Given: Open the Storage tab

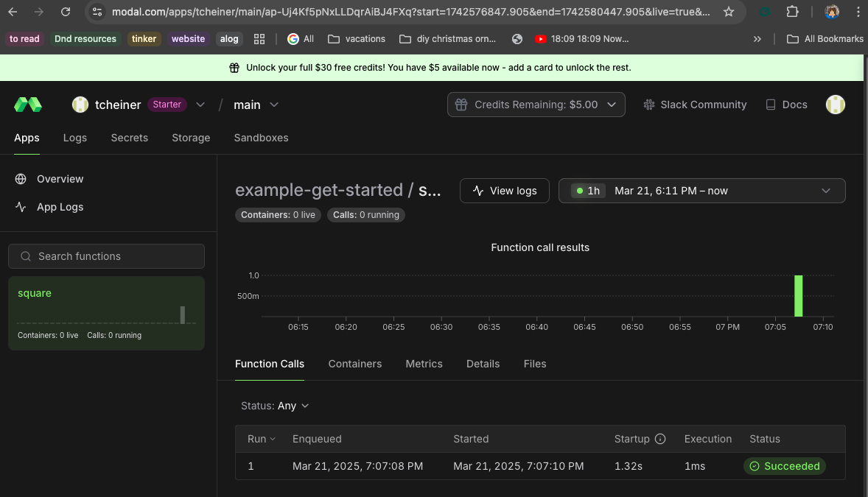Looking at the screenshot, I should pos(191,138).
